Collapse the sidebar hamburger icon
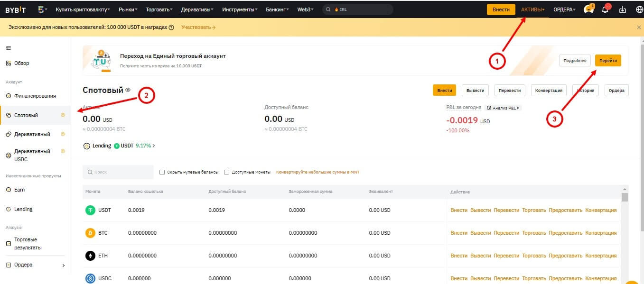 click(8, 48)
